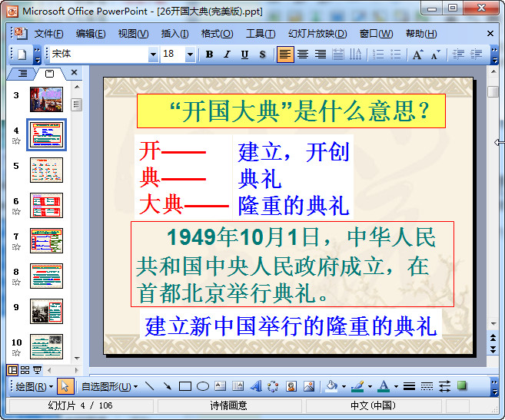Viewport: 505px width, 420px height.
Task: Open the 格式(O) menu
Action: pyautogui.click(x=217, y=34)
